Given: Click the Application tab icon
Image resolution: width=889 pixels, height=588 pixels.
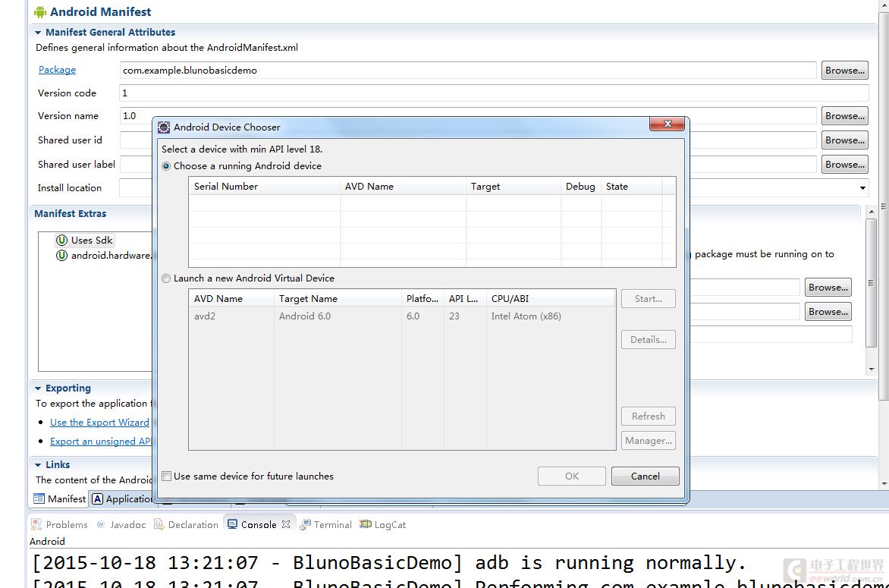Looking at the screenshot, I should point(98,499).
